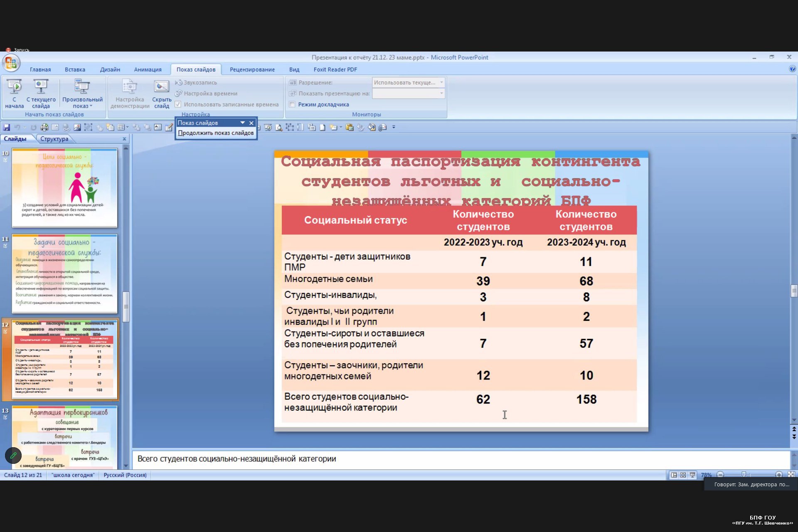Click the slide title text
The width and height of the screenshot is (798, 532).
click(461, 181)
